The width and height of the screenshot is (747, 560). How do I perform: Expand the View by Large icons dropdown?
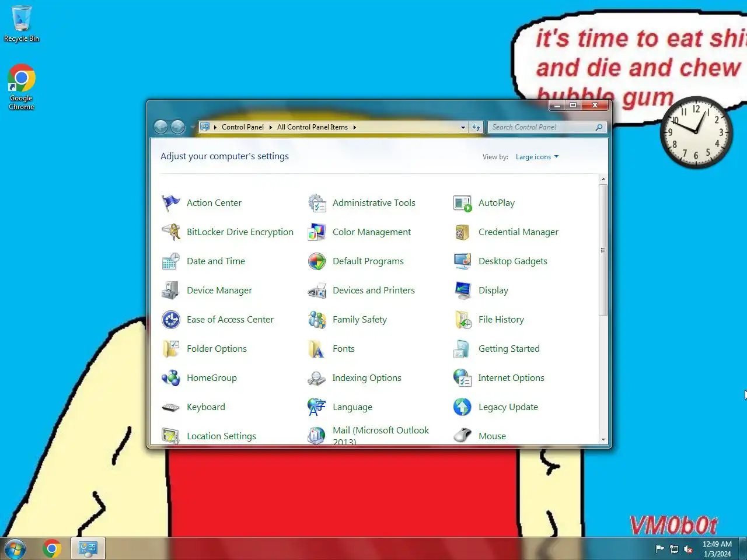click(x=537, y=157)
